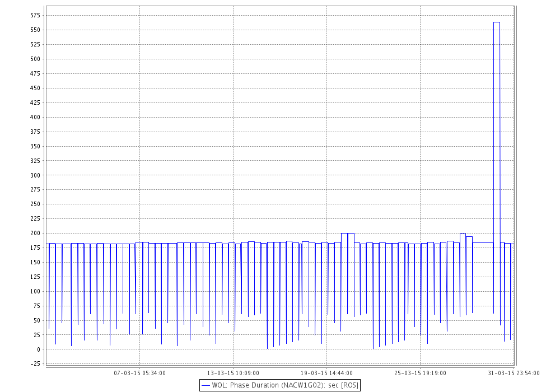
Task: Click the y-axis label 25
Action: pos(37,335)
